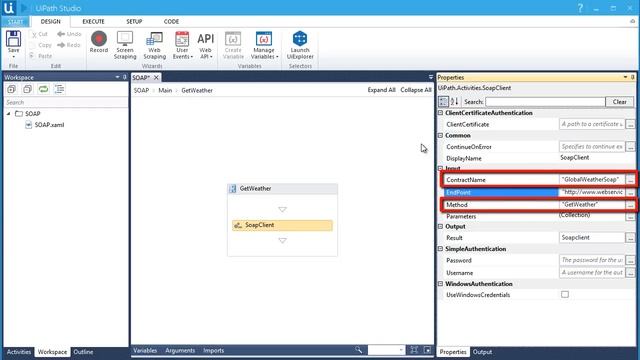Clear the properties search
The width and height of the screenshot is (640, 360).
tap(620, 102)
